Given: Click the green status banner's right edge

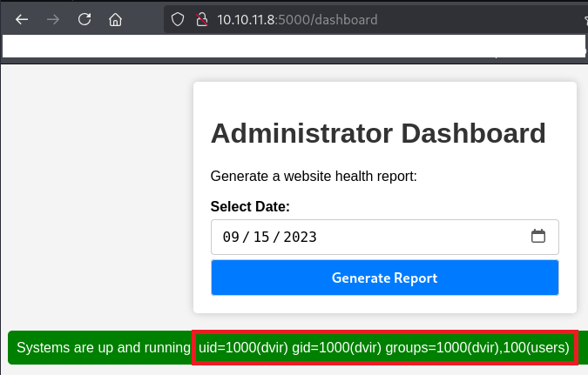Looking at the screenshot, I should coord(583,348).
